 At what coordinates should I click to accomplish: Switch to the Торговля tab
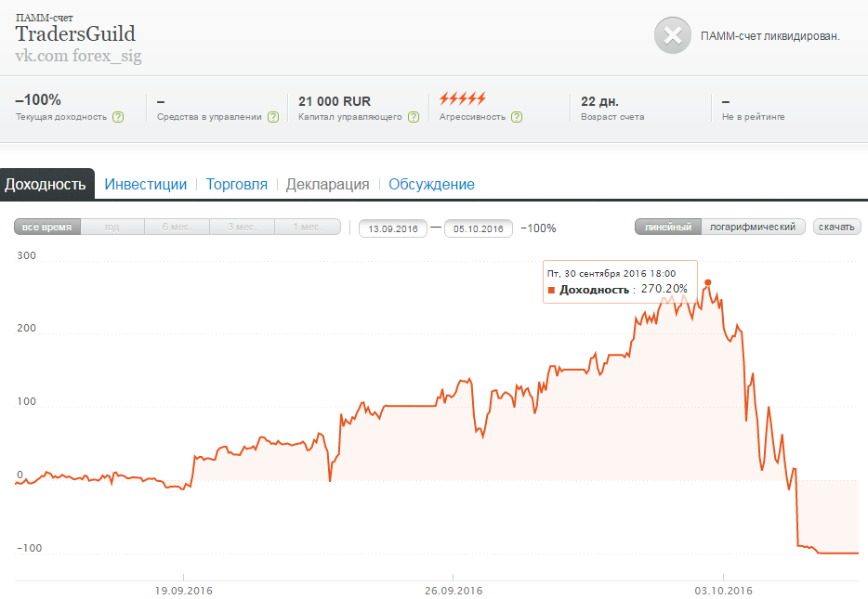pos(236,184)
